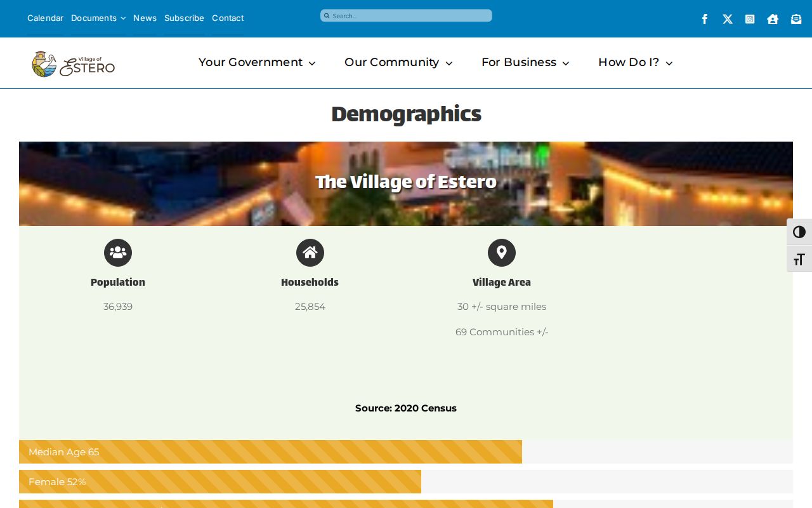This screenshot has height=508, width=812.
Task: Click the open envelope newsletter icon
Action: coord(796,19)
